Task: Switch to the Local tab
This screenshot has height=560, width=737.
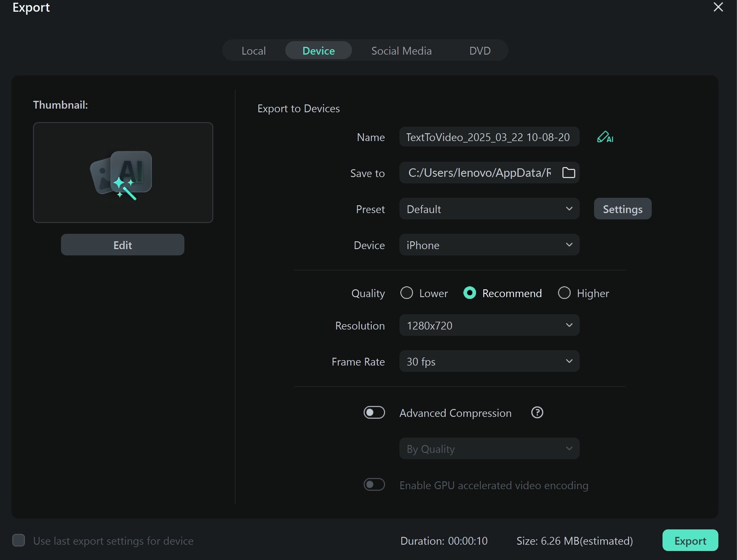Action: pos(253,51)
